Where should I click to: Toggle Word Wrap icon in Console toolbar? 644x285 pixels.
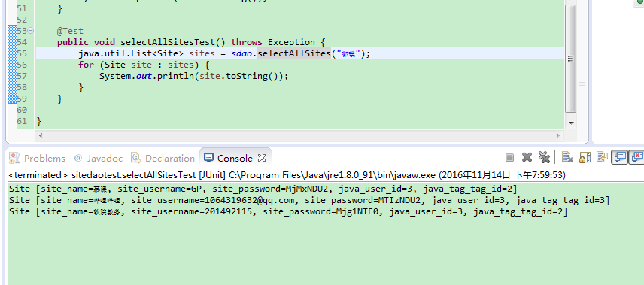[x=602, y=157]
